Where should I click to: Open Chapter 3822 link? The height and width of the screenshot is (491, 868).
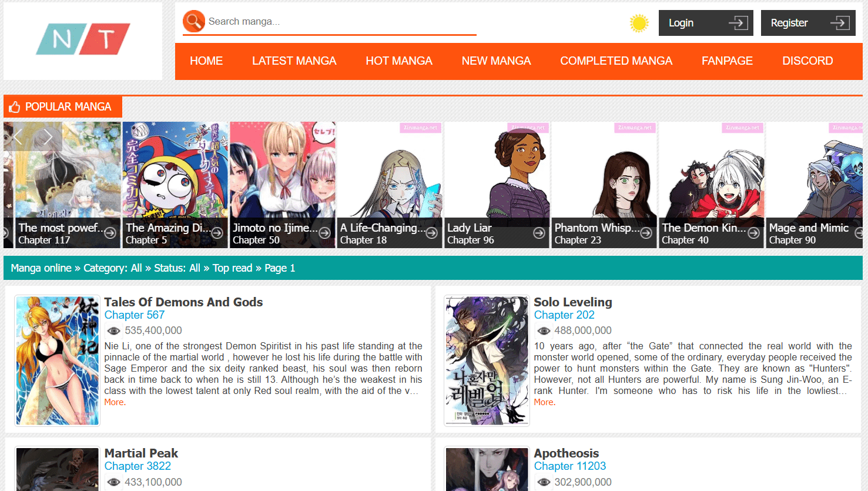(x=138, y=466)
